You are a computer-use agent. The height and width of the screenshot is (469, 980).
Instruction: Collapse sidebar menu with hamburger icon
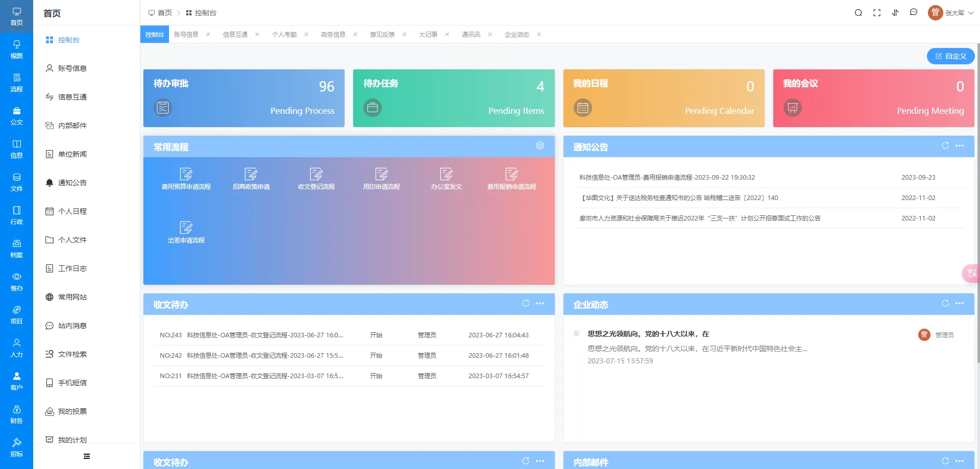(x=87, y=456)
